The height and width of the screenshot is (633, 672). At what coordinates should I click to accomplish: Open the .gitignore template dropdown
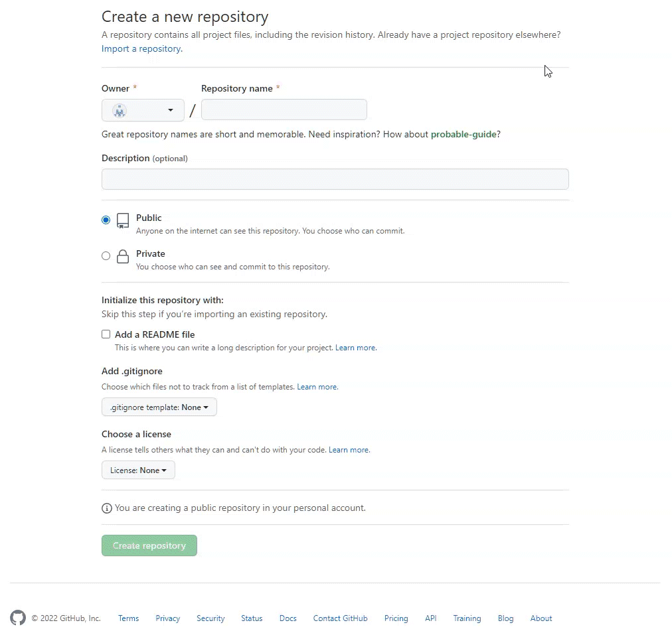click(159, 407)
